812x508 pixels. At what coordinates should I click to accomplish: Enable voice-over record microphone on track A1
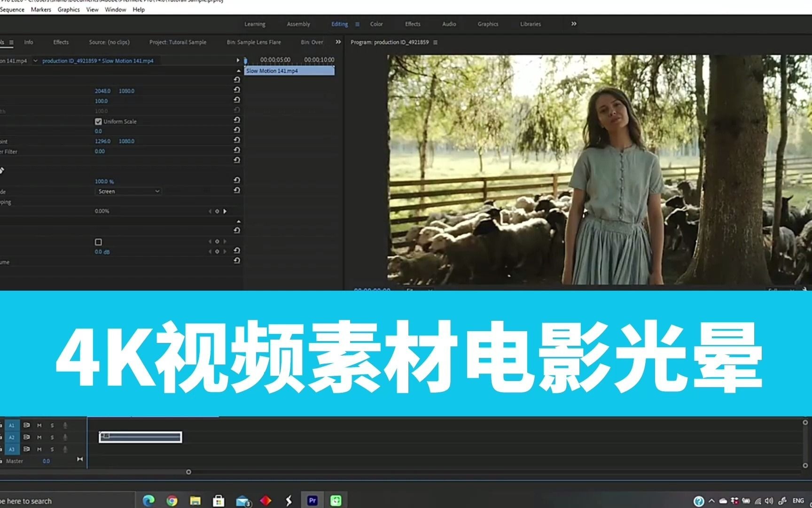(x=65, y=425)
